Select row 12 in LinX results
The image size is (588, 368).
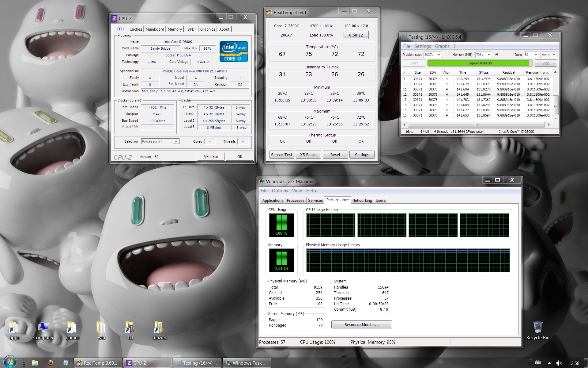(x=477, y=94)
